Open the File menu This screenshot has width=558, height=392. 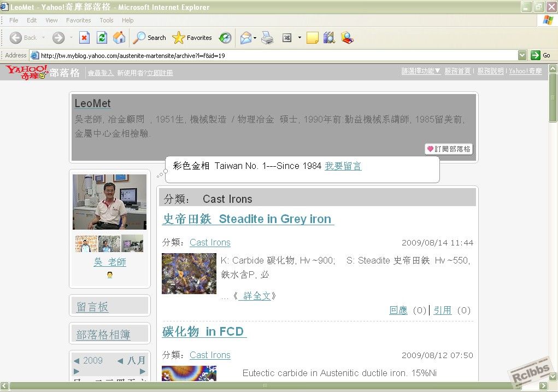[14, 20]
